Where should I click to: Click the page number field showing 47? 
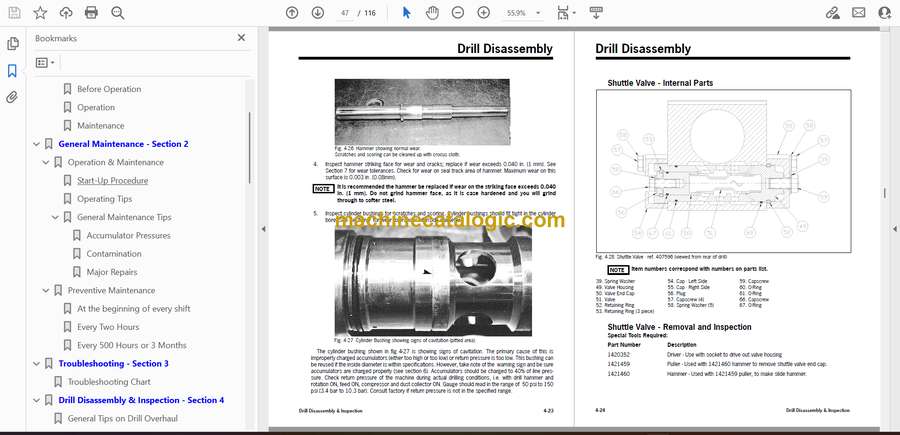coord(345,13)
